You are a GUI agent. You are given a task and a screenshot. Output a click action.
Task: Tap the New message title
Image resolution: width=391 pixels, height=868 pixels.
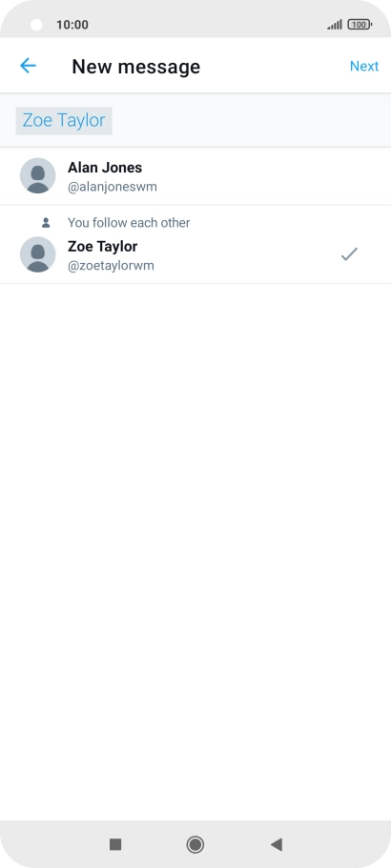point(135,67)
